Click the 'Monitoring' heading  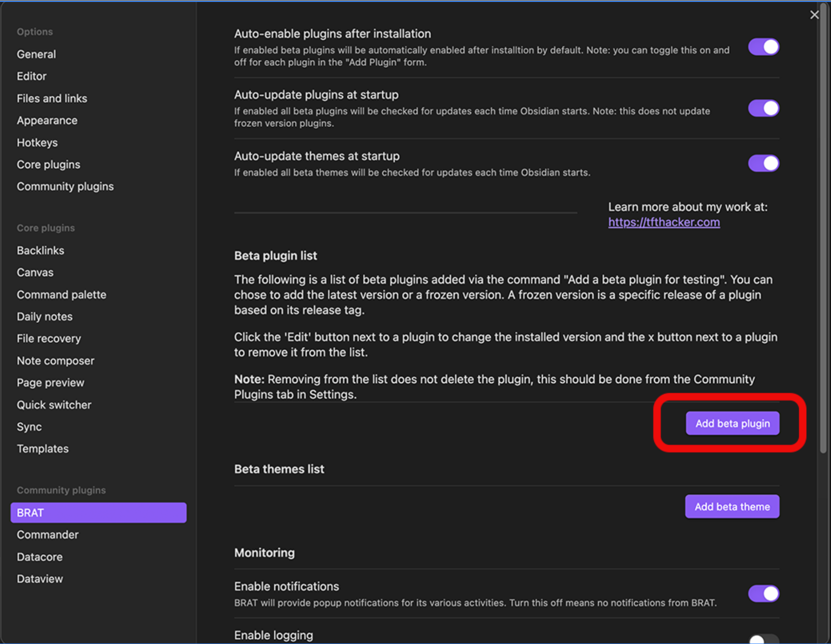point(265,553)
